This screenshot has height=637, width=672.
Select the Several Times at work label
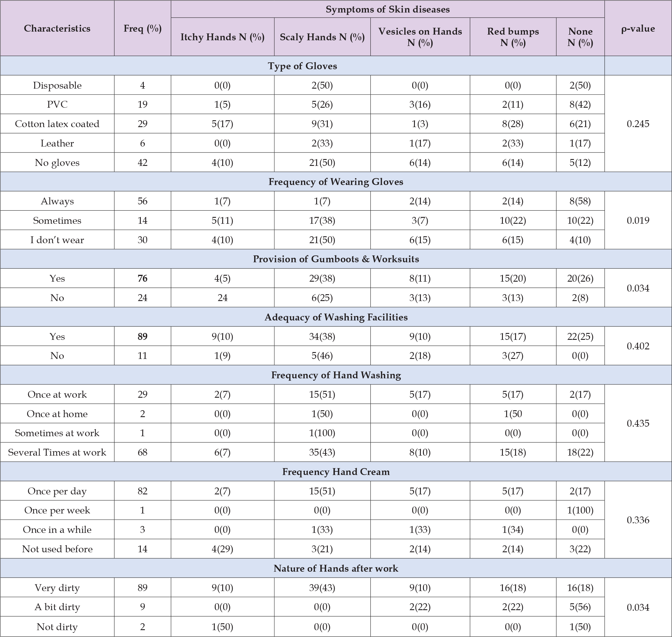(x=57, y=453)
